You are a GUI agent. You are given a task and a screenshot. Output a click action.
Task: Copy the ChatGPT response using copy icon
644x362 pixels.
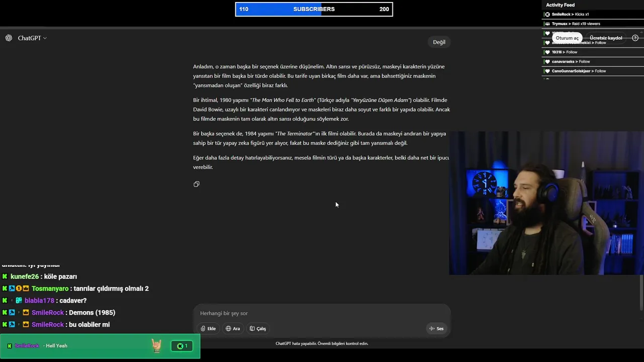pos(196,184)
